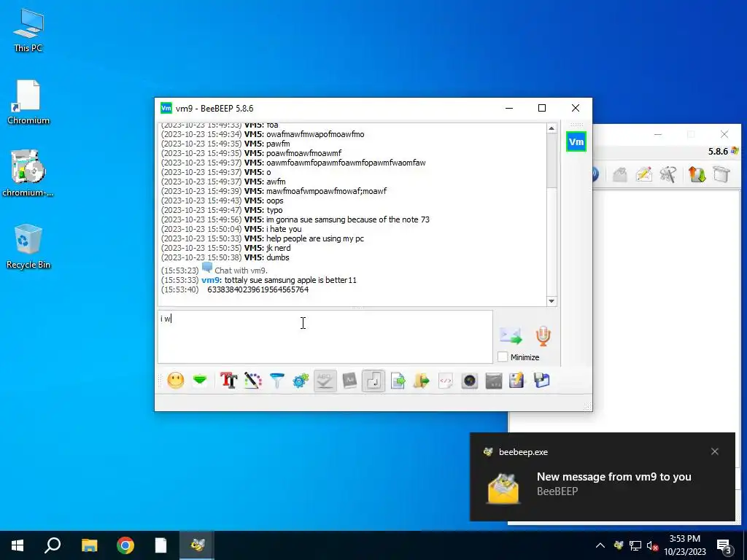The image size is (747, 560).
Task: Click the gray envelope icon in background window
Action: (620, 174)
